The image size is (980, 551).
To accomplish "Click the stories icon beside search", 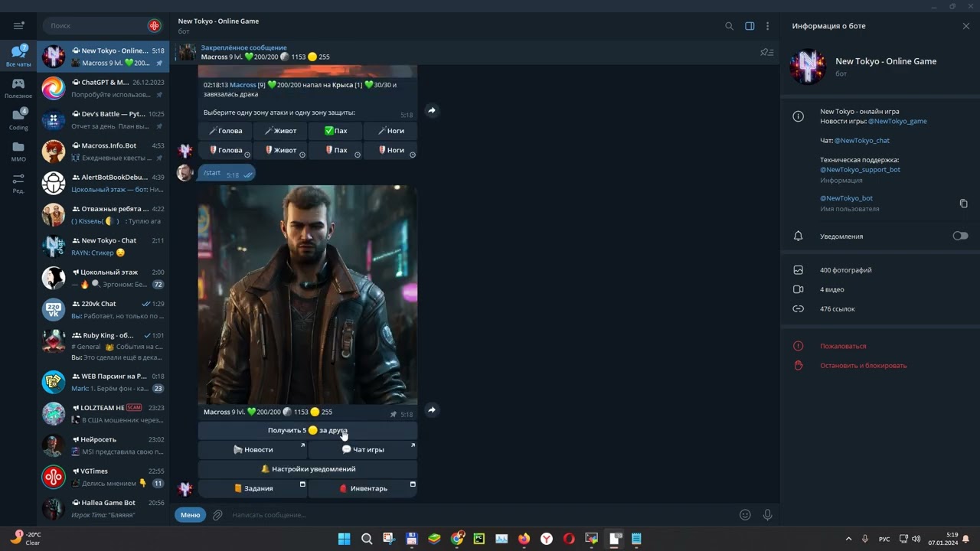I will (154, 26).
